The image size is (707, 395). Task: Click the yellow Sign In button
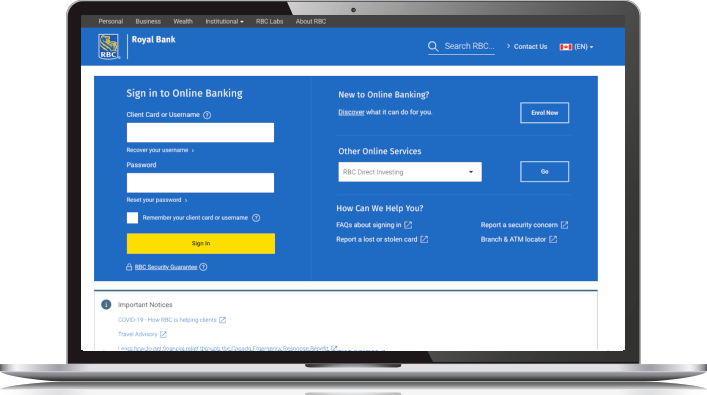(x=201, y=243)
